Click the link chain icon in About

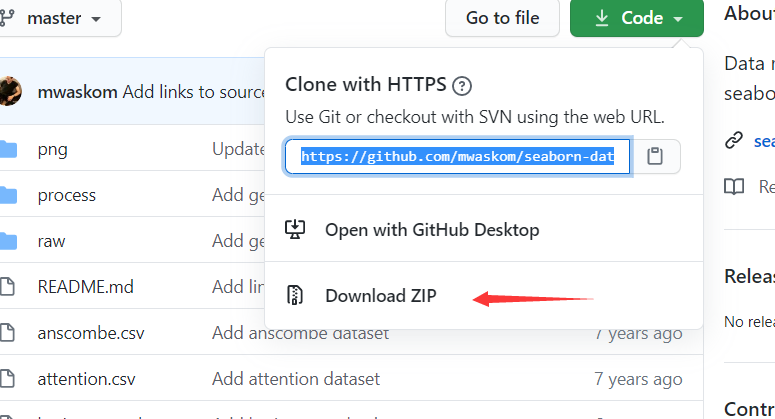(x=734, y=140)
